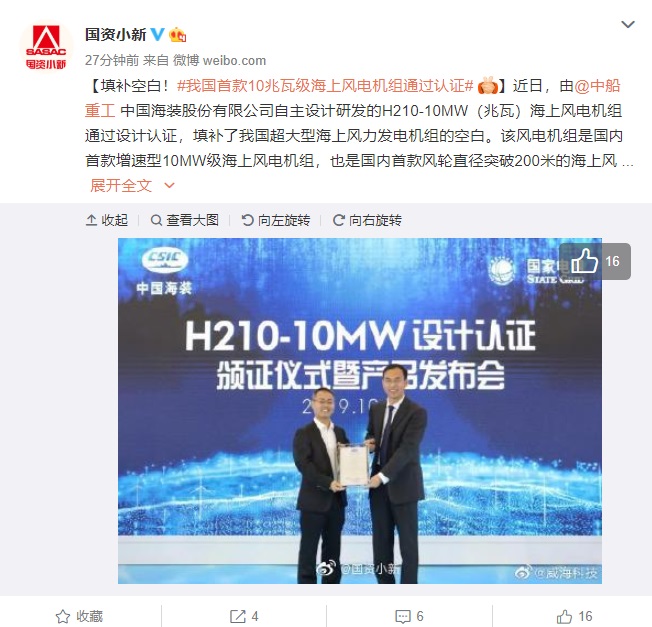Expand full text via 展开全文
The image size is (652, 627).
pos(121,185)
